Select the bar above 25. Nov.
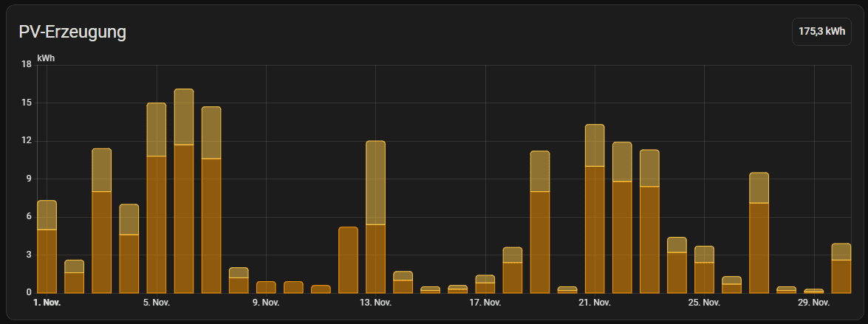 [x=704, y=269]
